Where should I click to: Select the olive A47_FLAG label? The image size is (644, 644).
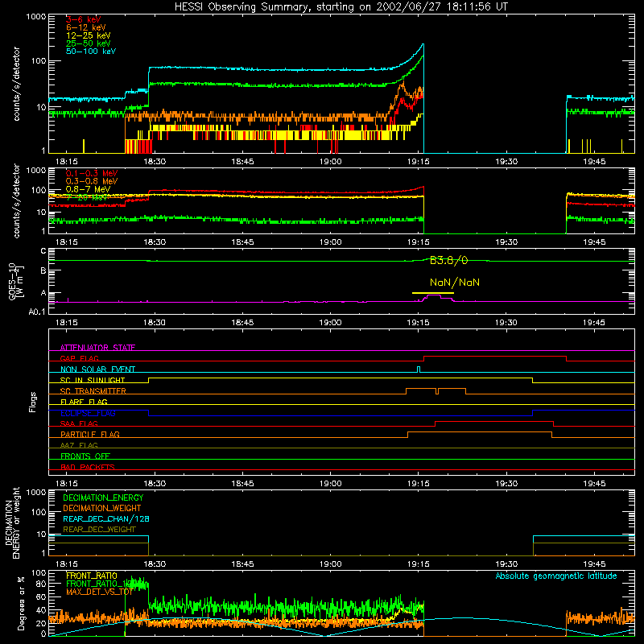(79, 445)
